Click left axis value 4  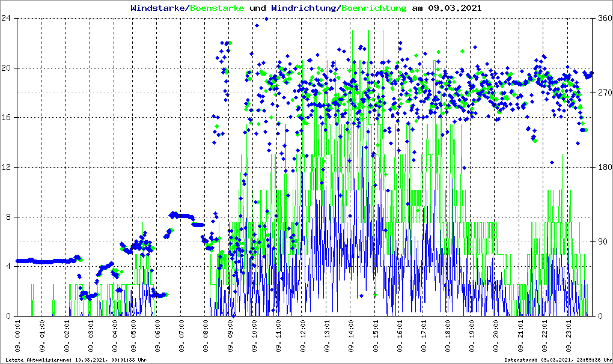8,266
